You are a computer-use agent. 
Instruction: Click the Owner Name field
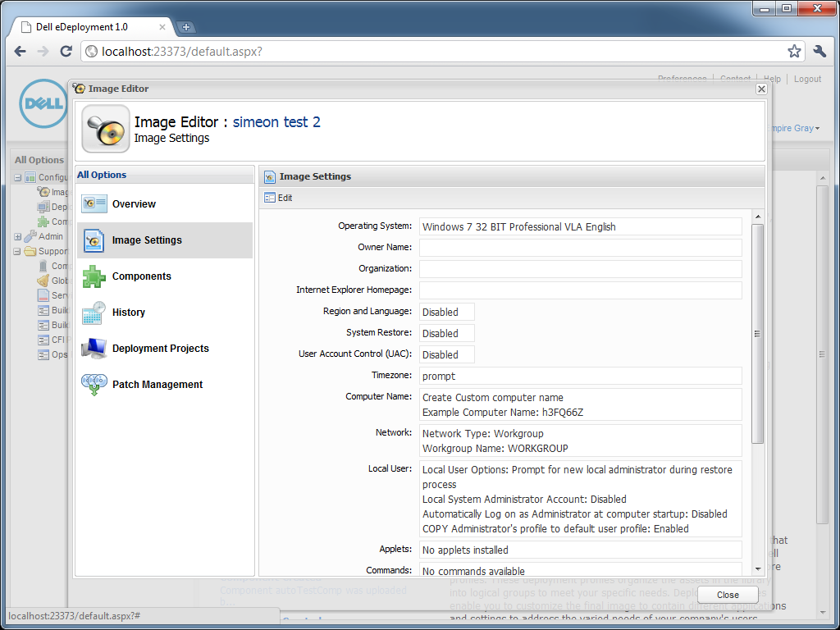coord(580,248)
